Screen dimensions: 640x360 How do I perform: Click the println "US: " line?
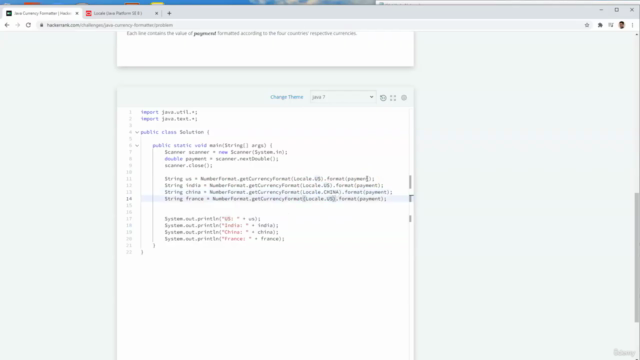tap(212, 219)
